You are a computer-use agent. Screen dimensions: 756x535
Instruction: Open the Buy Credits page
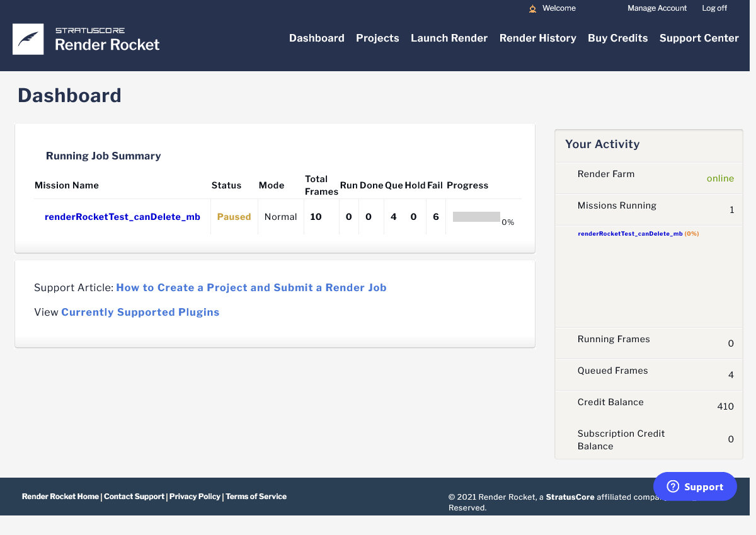click(617, 38)
